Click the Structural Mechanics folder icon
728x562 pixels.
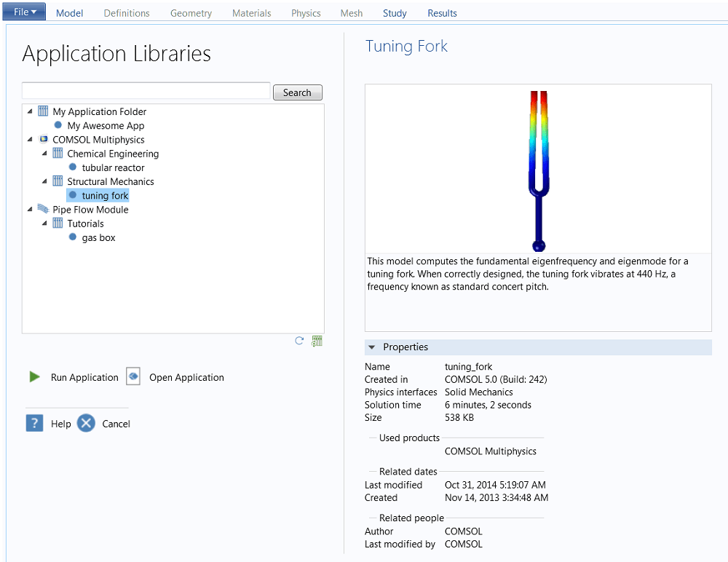pyautogui.click(x=58, y=181)
